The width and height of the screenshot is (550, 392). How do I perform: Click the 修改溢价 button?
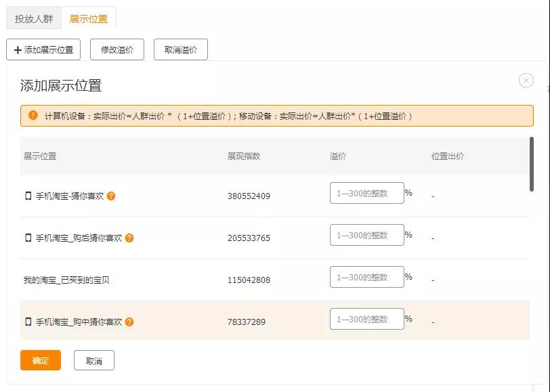coord(116,49)
